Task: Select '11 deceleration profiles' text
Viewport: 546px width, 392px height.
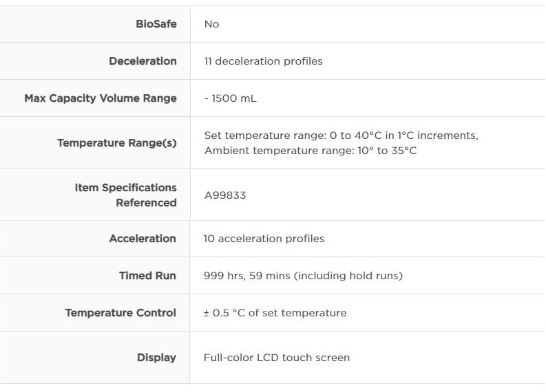Action: tap(263, 61)
